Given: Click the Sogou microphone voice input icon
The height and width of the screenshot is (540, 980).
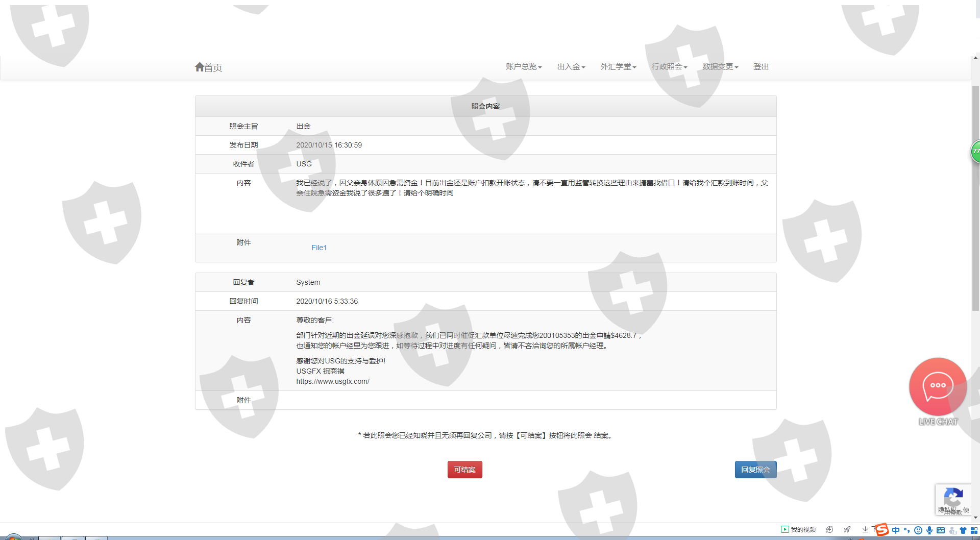Looking at the screenshot, I should 929,530.
